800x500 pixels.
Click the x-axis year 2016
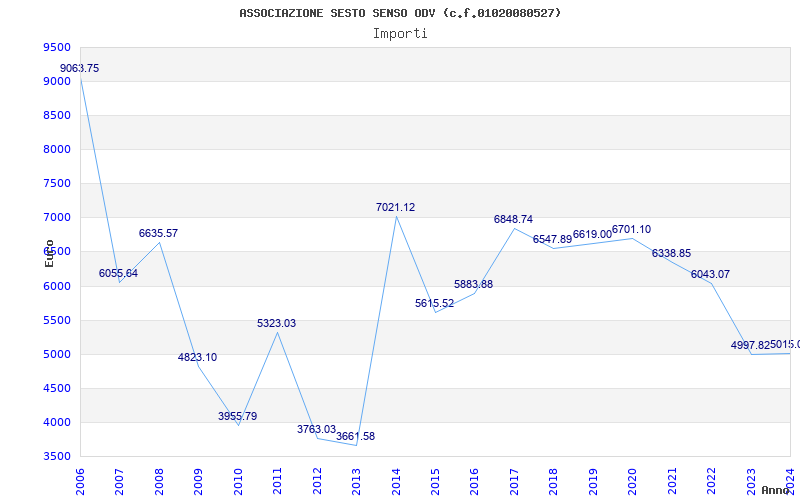coord(474,482)
